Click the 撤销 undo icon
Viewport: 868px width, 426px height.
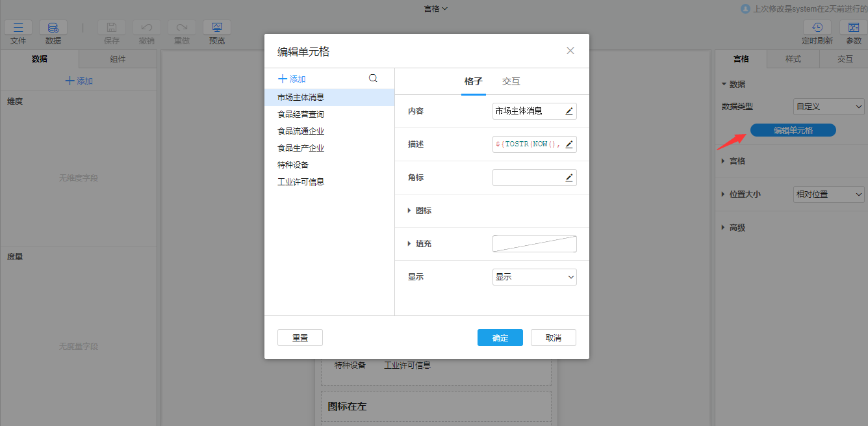(146, 27)
